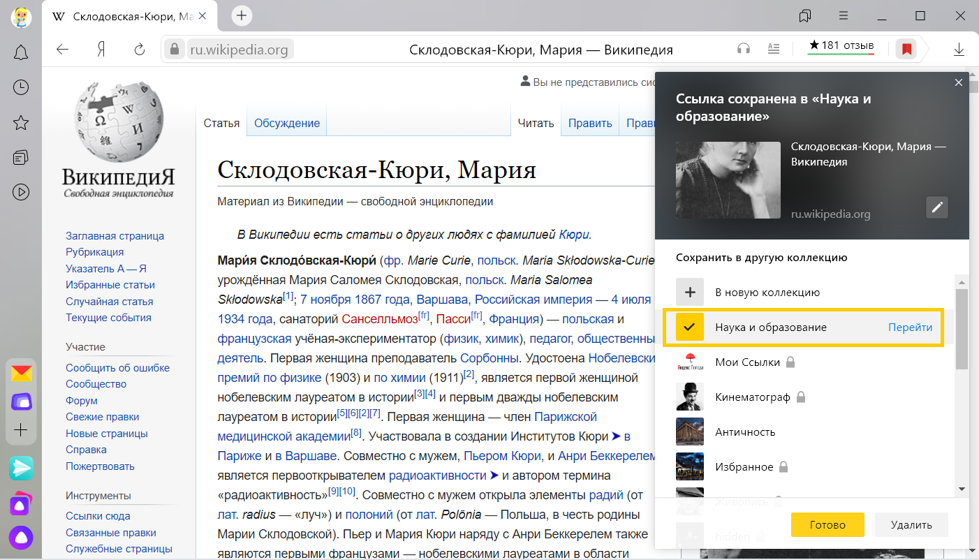Listen to page with headphones icon

744,50
